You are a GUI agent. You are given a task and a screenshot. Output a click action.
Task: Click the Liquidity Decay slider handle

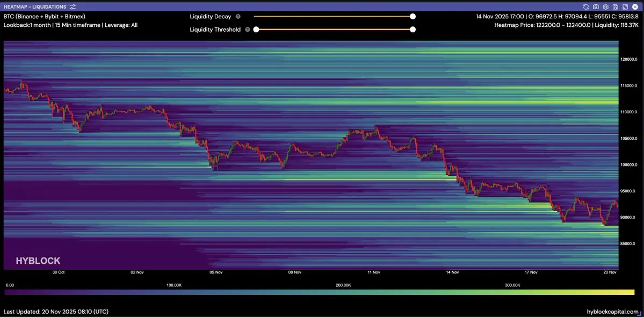point(413,17)
